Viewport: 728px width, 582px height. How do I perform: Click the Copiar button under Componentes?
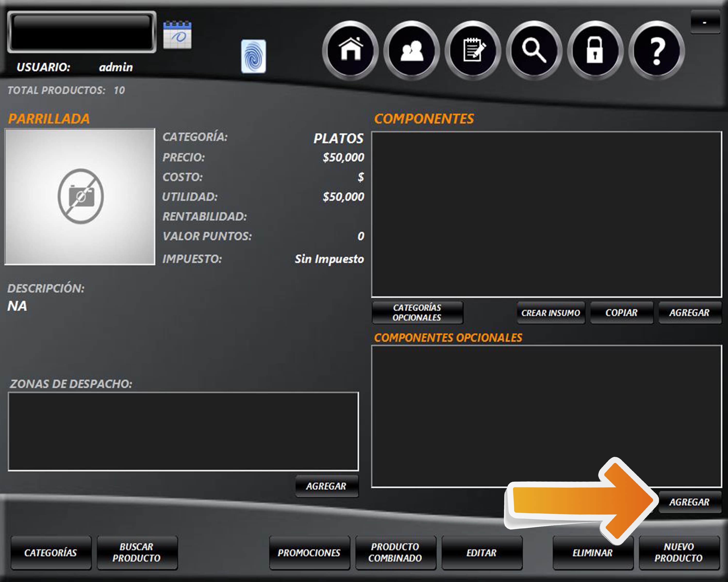tap(621, 312)
